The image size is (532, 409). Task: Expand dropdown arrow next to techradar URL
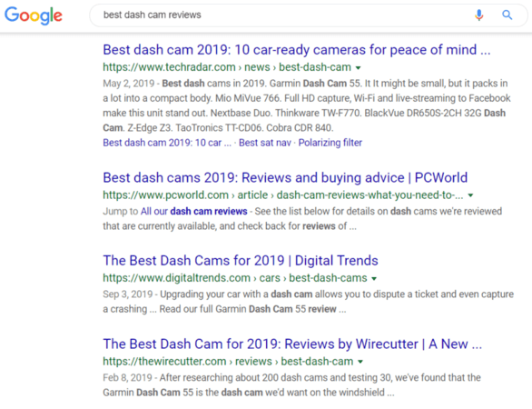(358, 68)
